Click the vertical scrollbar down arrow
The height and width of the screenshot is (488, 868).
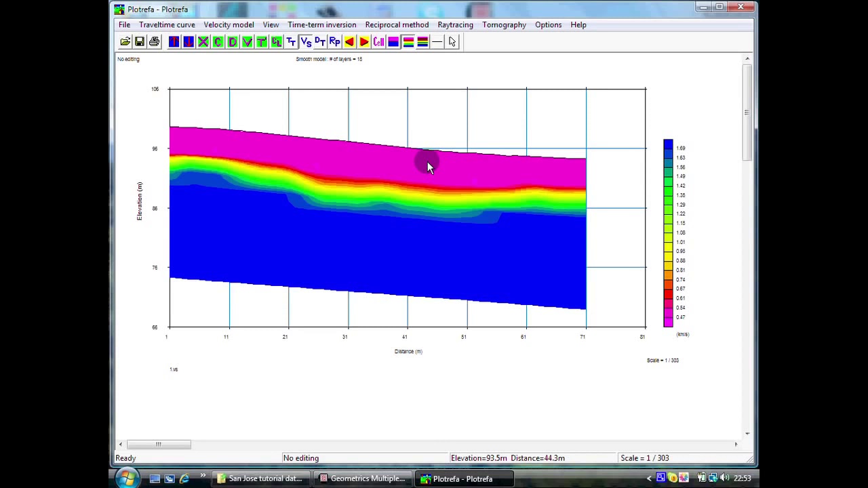(x=747, y=433)
